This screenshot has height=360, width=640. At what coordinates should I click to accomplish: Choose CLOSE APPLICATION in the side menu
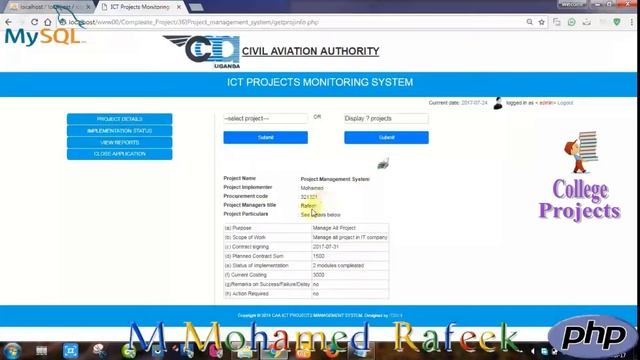120,154
